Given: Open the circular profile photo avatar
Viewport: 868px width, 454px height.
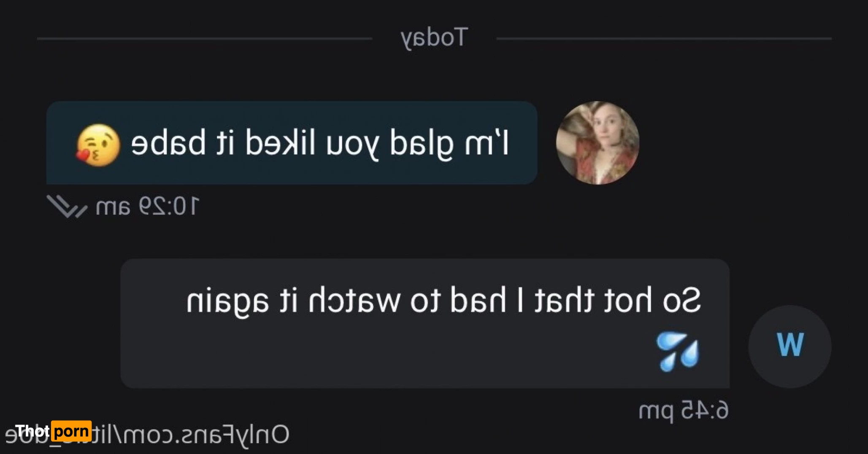Looking at the screenshot, I should [598, 143].
